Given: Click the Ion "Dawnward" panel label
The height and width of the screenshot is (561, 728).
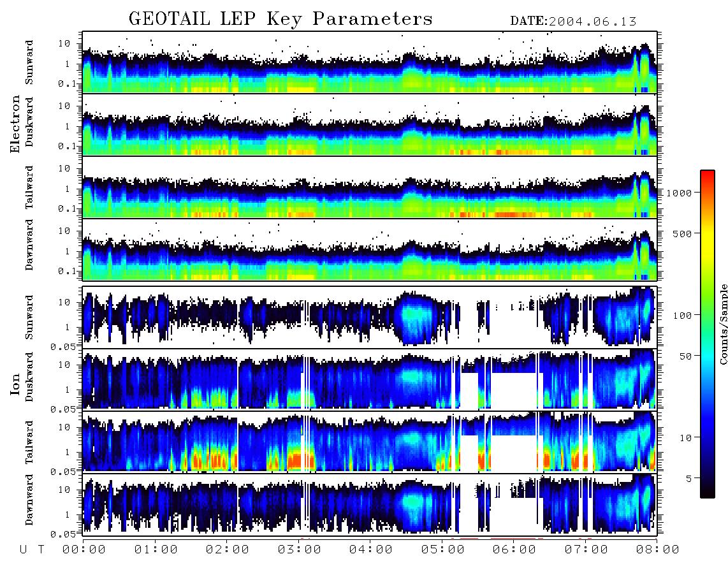Looking at the screenshot, I should click(29, 500).
